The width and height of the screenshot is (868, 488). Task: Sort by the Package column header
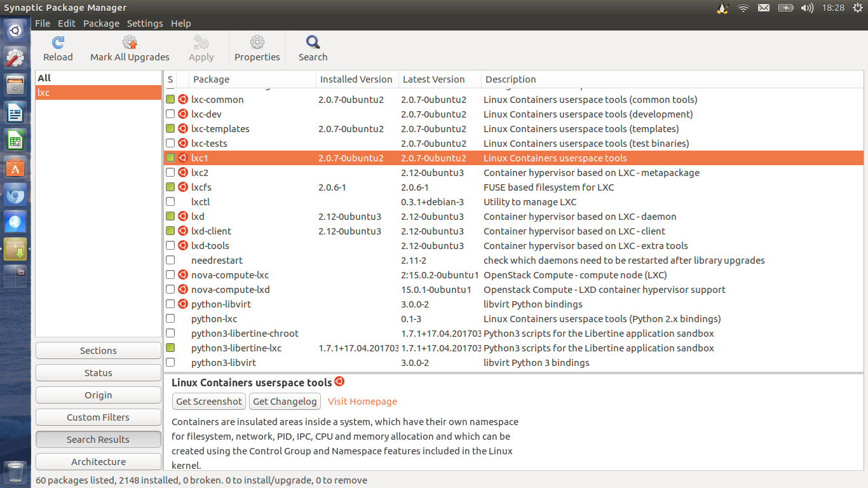point(252,79)
